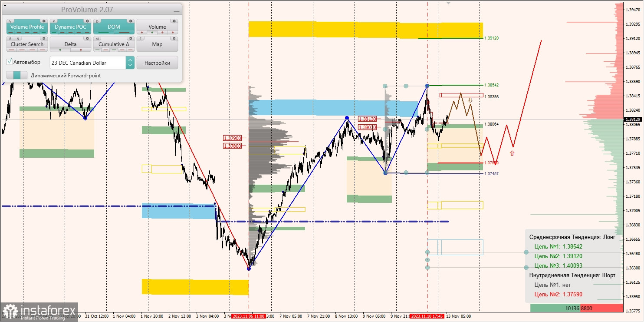Click the 1.37457 level label
This screenshot has width=644, height=322.
point(492,174)
